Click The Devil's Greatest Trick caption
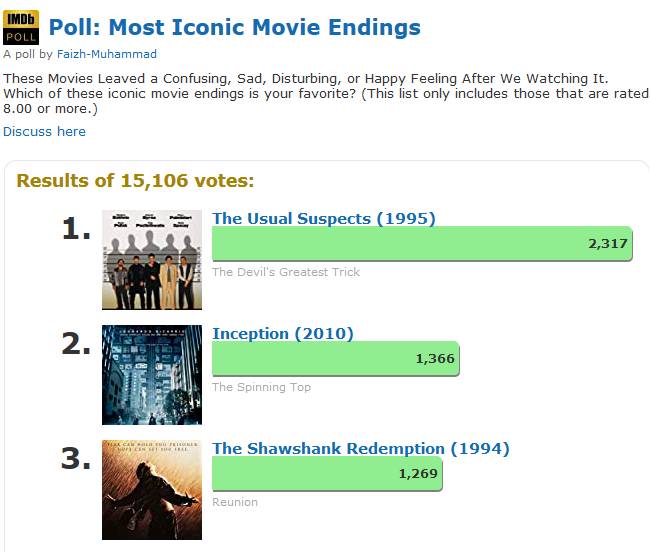 (286, 272)
